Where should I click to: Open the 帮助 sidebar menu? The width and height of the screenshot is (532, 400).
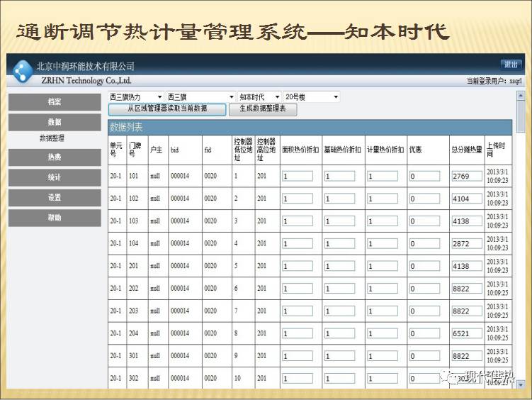(x=55, y=218)
